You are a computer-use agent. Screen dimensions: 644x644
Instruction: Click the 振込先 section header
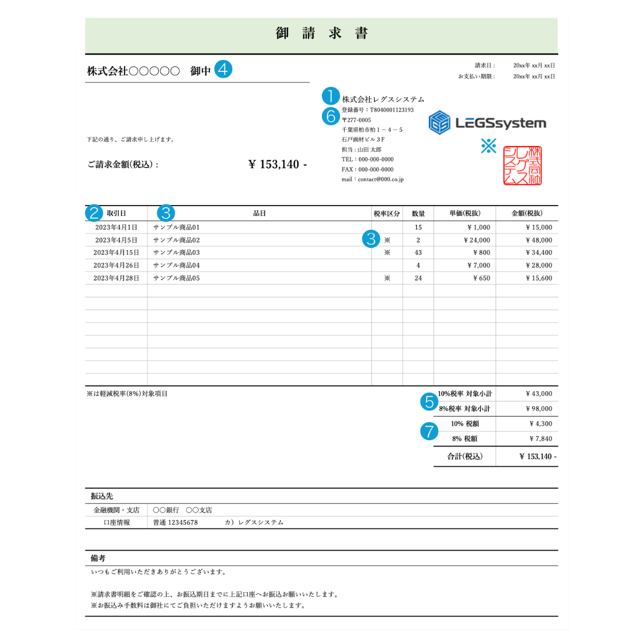coord(102,496)
